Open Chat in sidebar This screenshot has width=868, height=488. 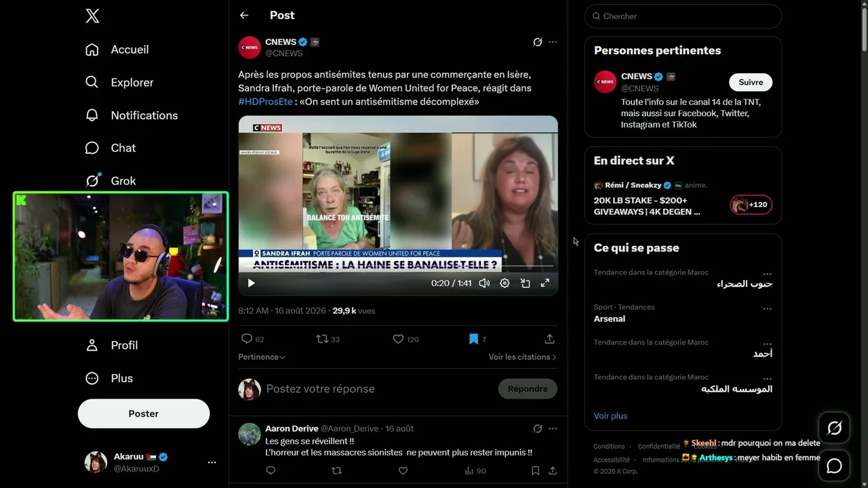click(x=111, y=148)
